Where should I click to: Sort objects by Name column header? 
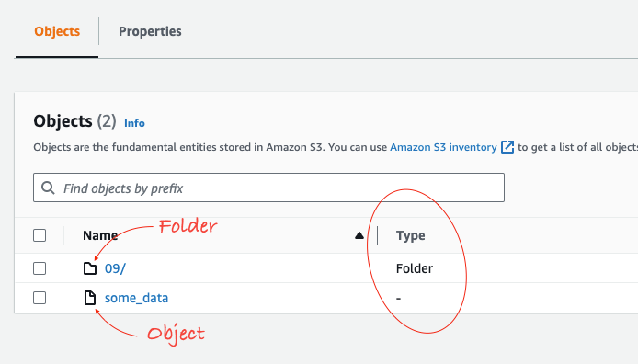click(100, 235)
